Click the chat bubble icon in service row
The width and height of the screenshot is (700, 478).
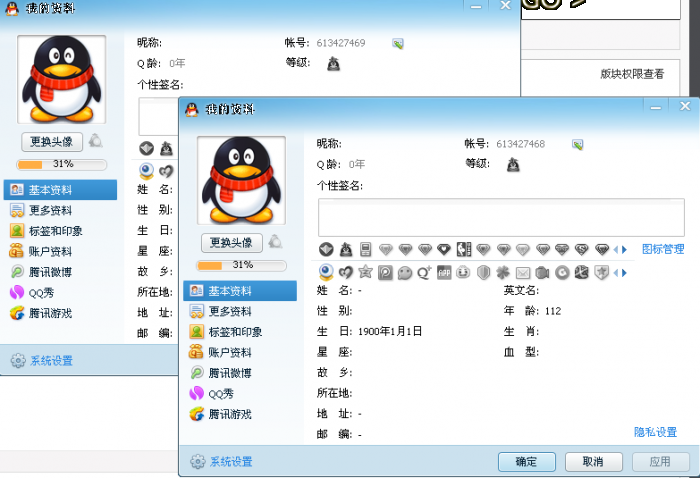[x=404, y=272]
